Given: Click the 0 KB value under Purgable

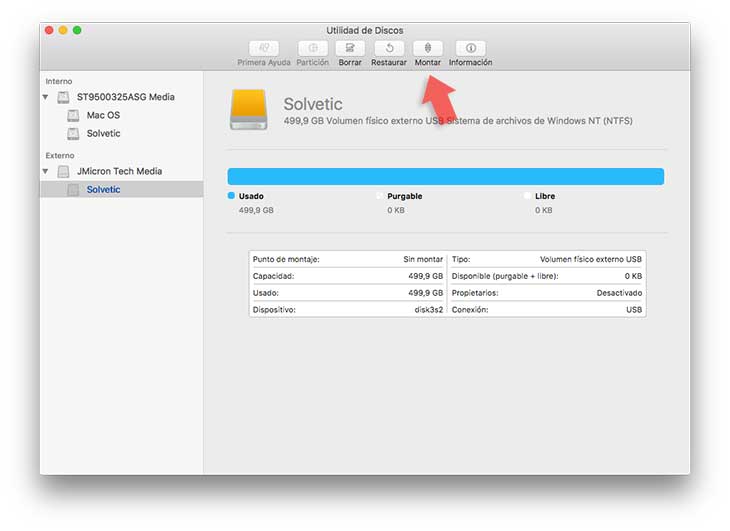Looking at the screenshot, I should click(396, 210).
